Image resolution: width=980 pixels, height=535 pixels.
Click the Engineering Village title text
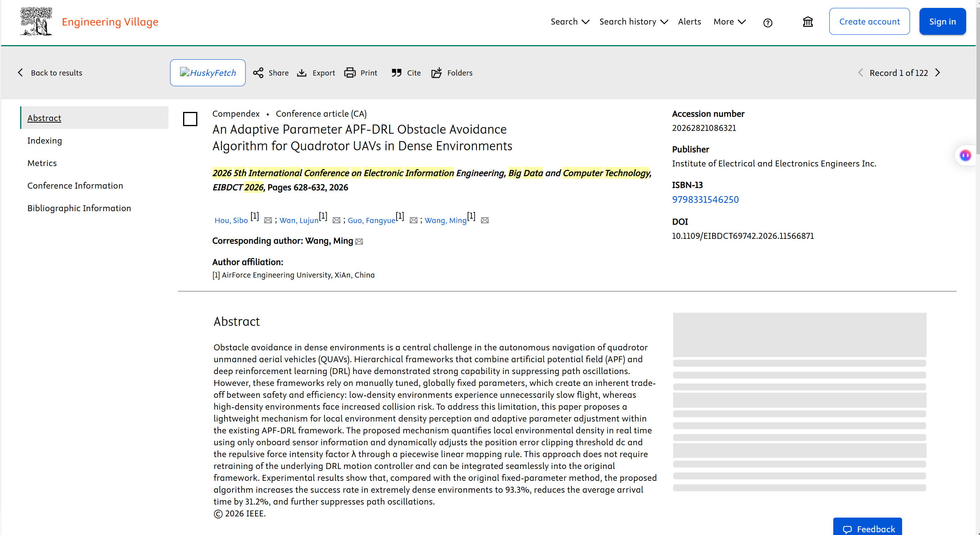tap(110, 22)
